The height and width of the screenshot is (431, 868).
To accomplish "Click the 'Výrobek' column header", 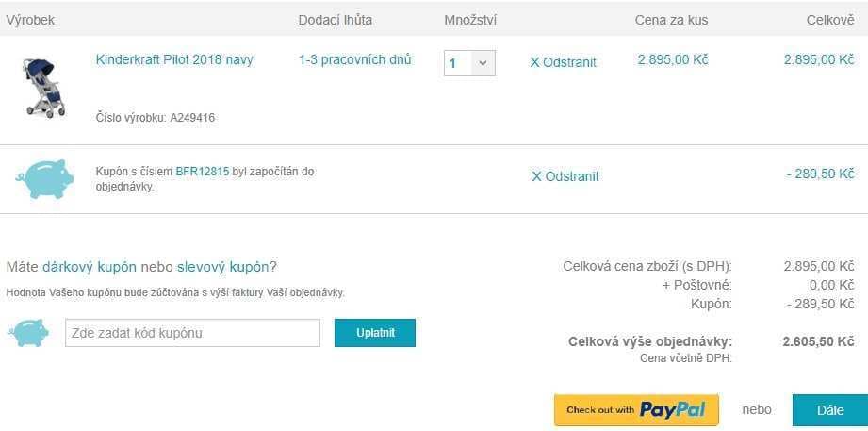I will click(30, 21).
